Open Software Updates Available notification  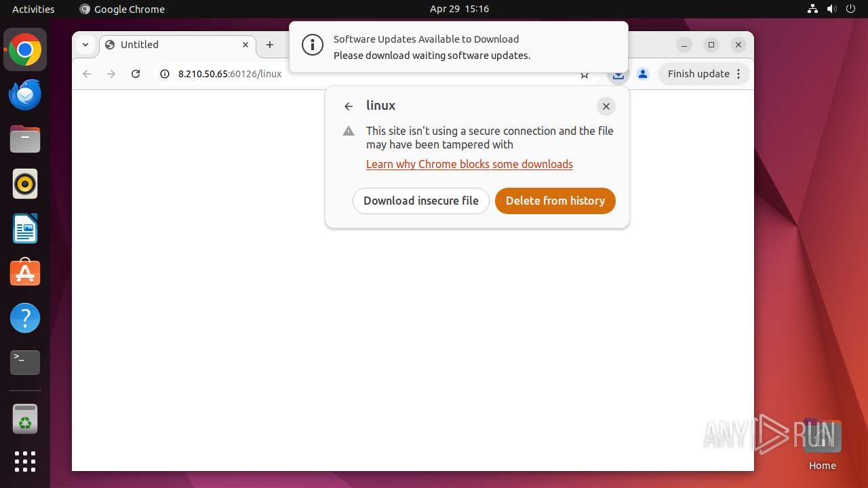pos(458,47)
